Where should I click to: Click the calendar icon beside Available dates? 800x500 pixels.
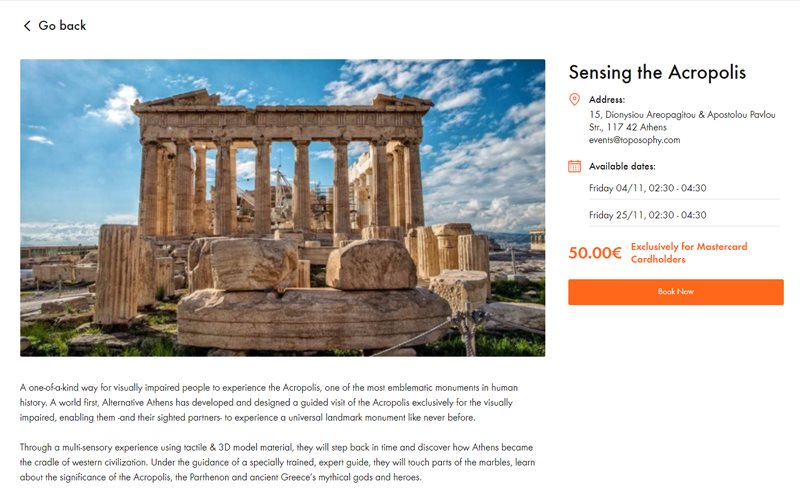(x=574, y=166)
